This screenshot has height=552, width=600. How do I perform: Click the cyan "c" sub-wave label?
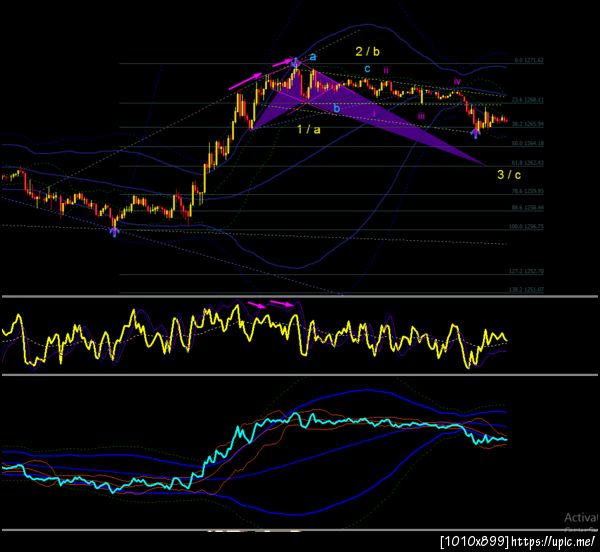367,69
